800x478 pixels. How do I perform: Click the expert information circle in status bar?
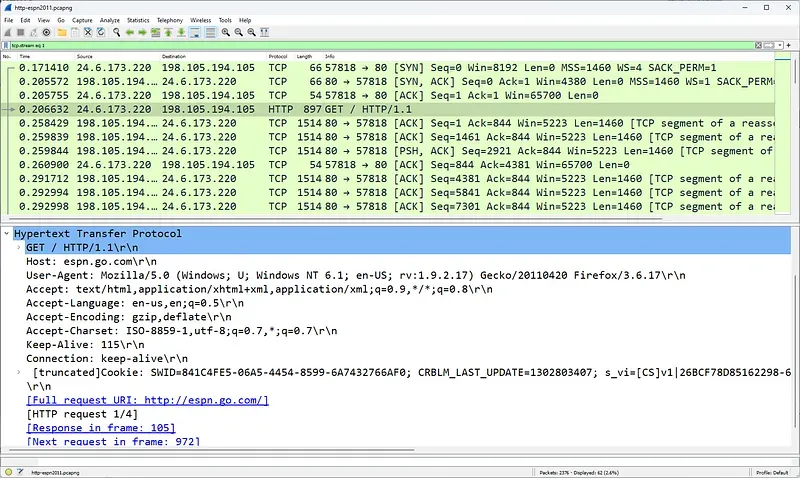[x=8, y=472]
